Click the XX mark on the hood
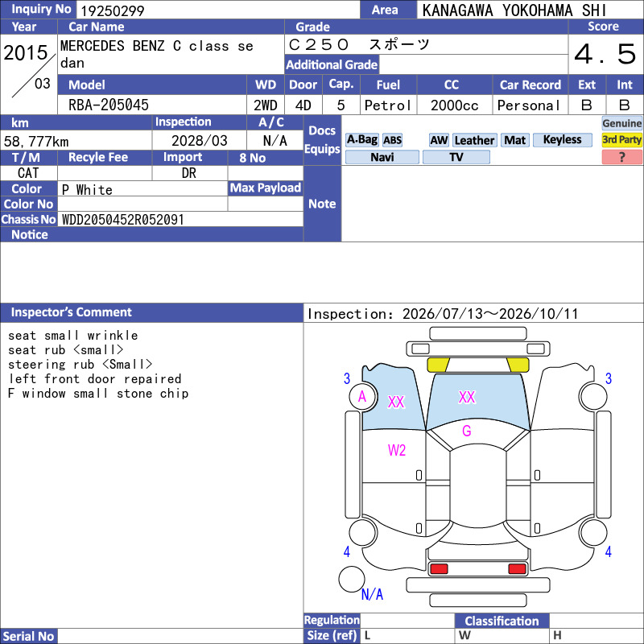This screenshot has height=644, width=644. point(467,397)
